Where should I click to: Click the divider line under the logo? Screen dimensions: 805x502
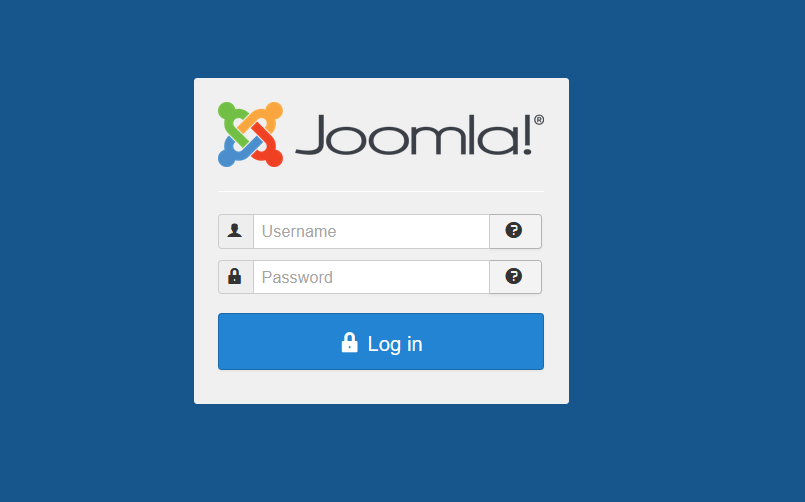coord(381,191)
